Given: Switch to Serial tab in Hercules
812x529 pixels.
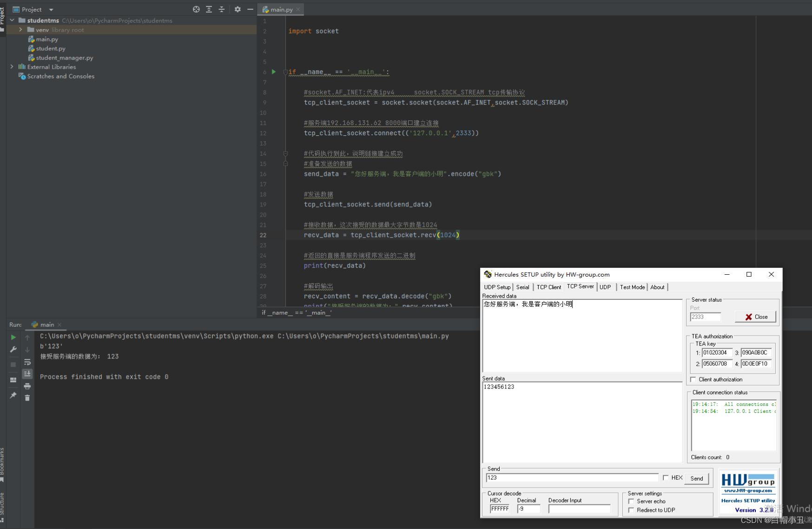Looking at the screenshot, I should (x=522, y=287).
